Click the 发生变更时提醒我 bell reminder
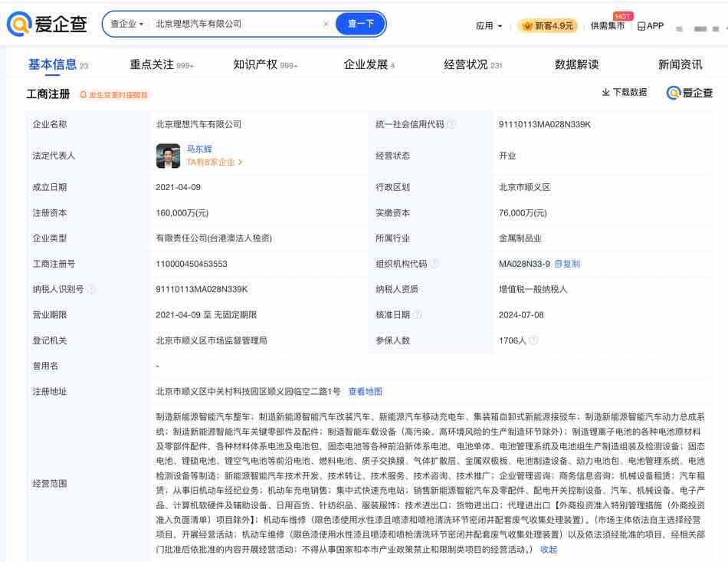Viewport: 728px width, 562px height. 113,95
